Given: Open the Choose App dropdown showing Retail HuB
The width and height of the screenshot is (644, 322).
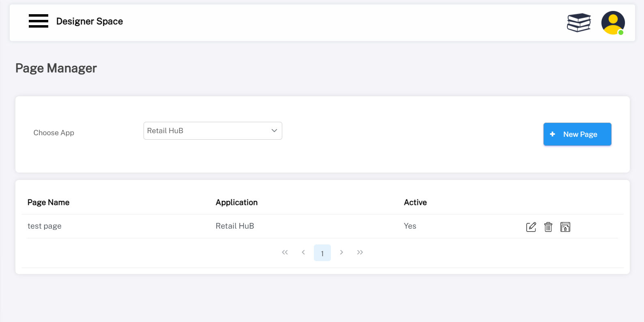Looking at the screenshot, I should click(x=213, y=131).
